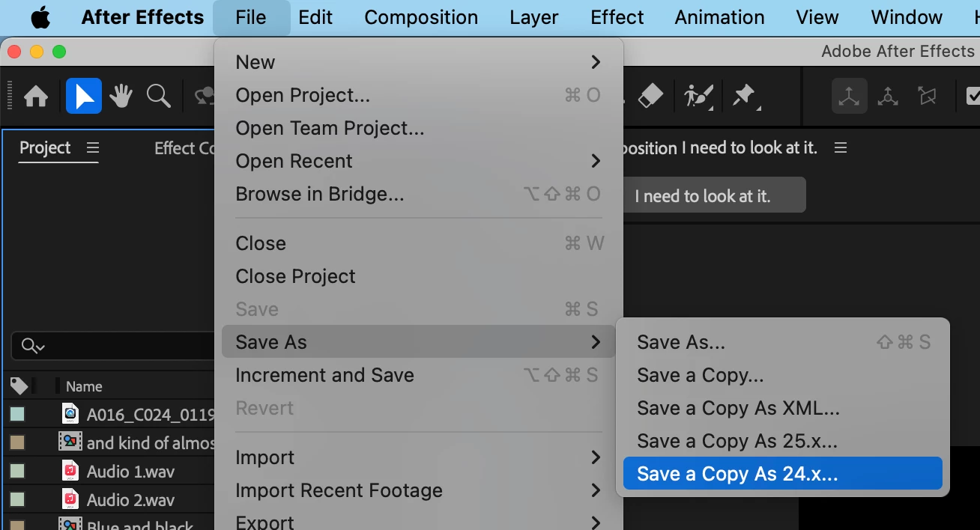Viewport: 980px width, 530px height.
Task: Toggle the checkbox at toolbar's right edge
Action: pos(972,96)
